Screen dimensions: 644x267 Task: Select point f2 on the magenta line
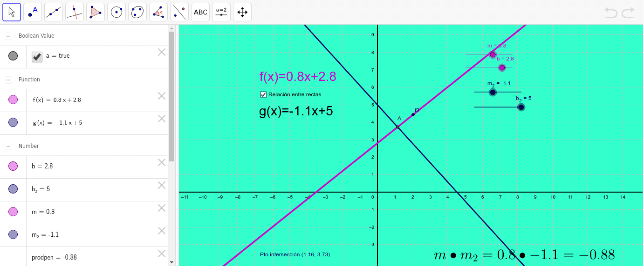[413, 114]
